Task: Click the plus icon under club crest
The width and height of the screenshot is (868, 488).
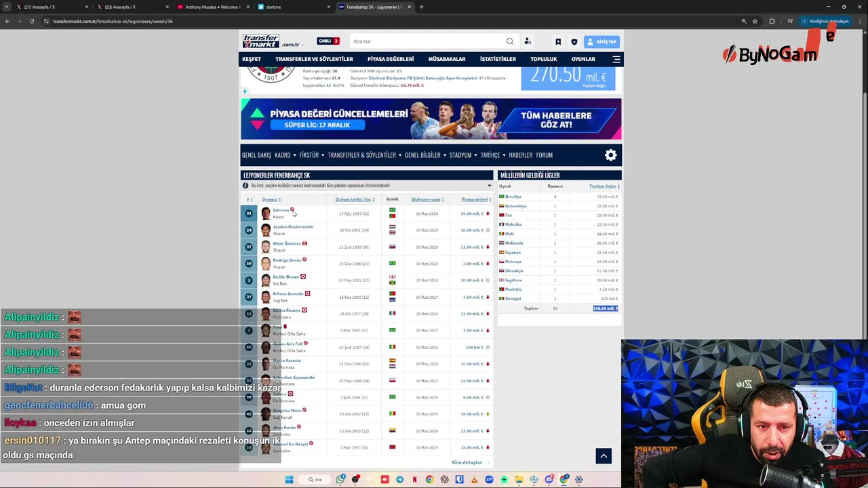Action: pyautogui.click(x=245, y=91)
